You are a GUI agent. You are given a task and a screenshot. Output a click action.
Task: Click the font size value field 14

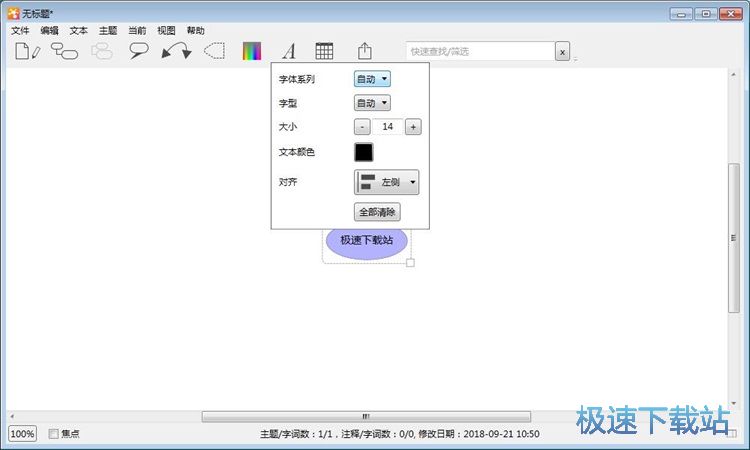387,127
